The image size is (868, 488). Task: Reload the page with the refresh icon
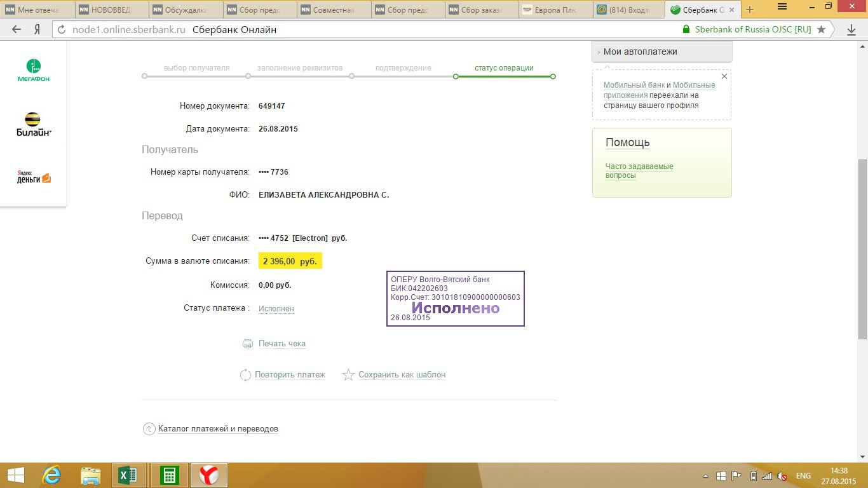[x=62, y=30]
